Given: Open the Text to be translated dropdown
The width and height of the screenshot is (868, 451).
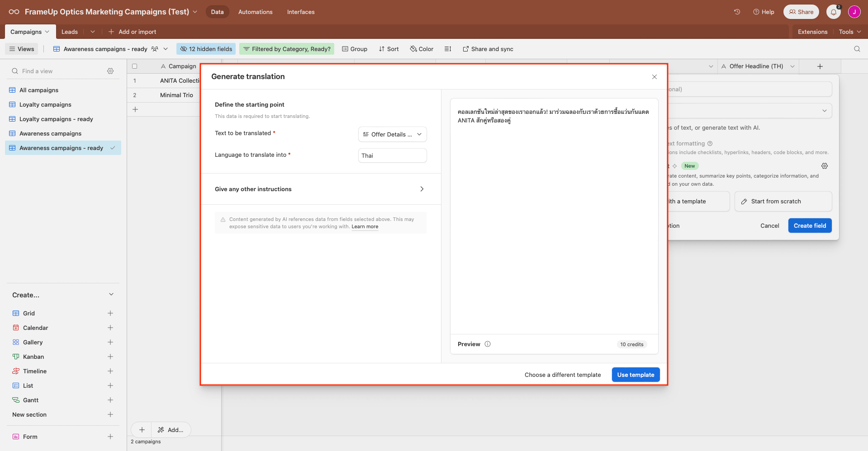Looking at the screenshot, I should (x=392, y=134).
